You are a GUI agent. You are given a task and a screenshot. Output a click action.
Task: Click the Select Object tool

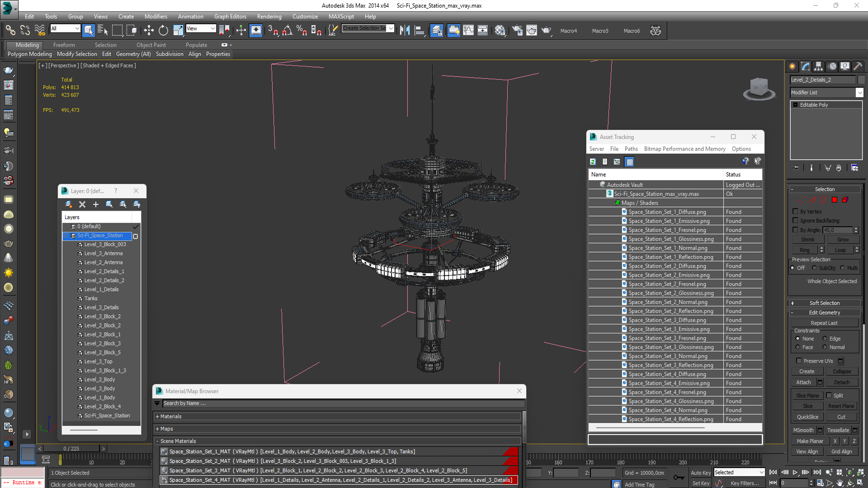pyautogui.click(x=88, y=30)
